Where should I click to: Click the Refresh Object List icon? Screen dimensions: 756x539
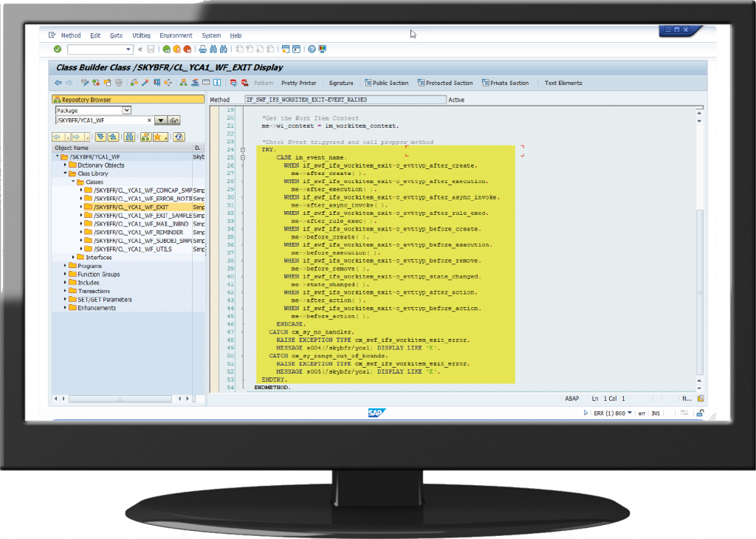(x=179, y=137)
